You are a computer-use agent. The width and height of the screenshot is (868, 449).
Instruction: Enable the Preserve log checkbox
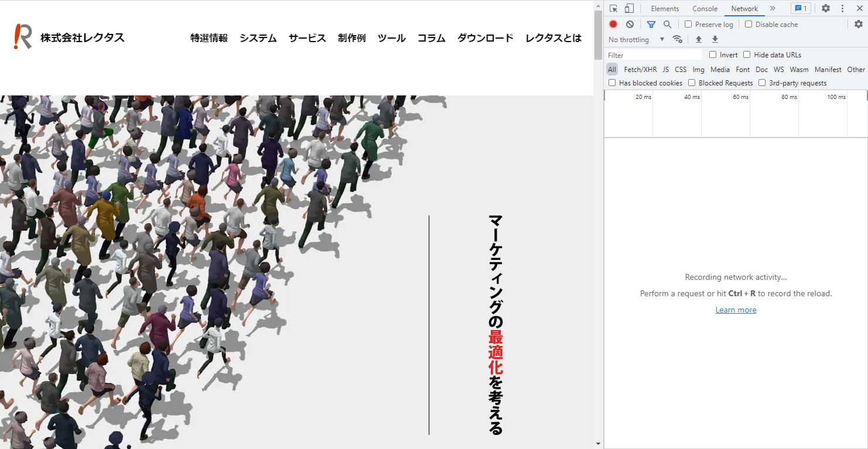click(688, 24)
